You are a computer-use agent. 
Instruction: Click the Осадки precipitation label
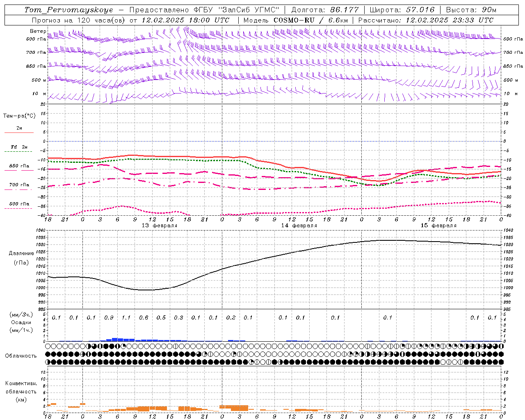click(x=21, y=322)
